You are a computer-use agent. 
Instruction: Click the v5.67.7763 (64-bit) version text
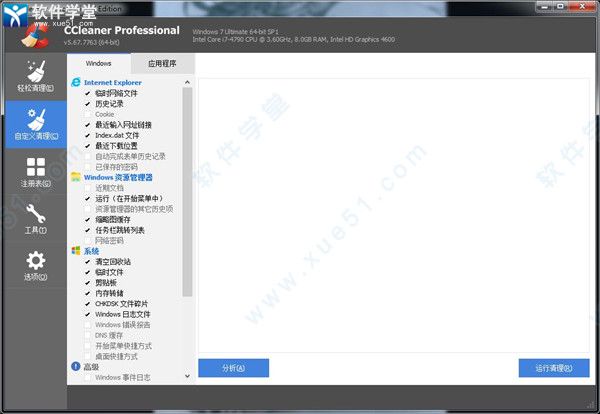[x=91, y=42]
